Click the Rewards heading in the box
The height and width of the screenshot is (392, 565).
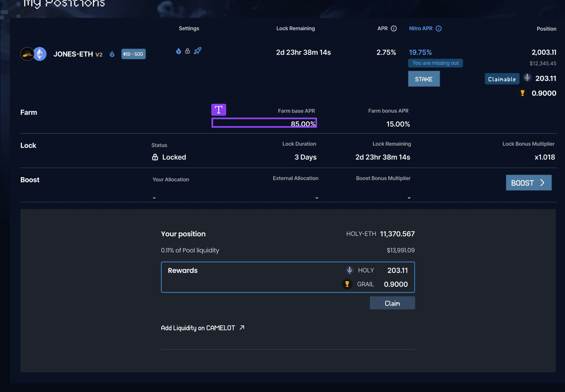pos(183,270)
